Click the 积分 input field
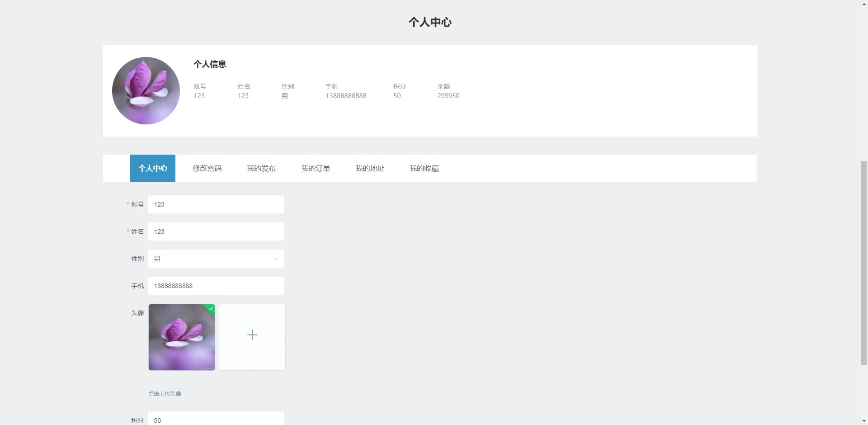 216,419
